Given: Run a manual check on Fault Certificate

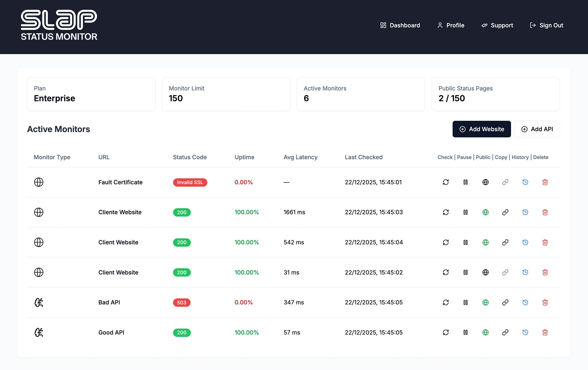Looking at the screenshot, I should [x=446, y=182].
